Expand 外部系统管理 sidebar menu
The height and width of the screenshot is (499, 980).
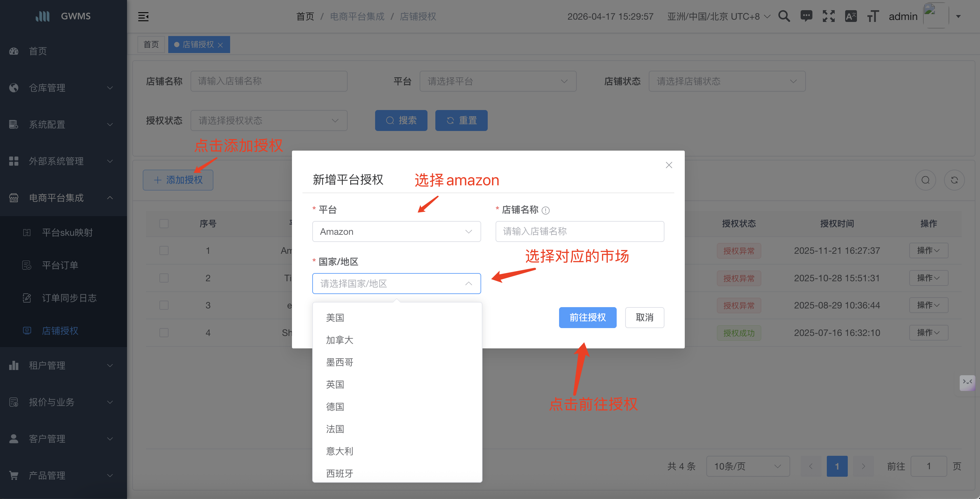click(64, 161)
